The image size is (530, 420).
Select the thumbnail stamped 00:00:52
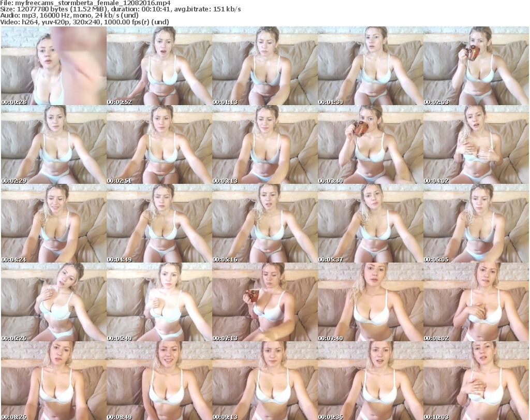pyautogui.click(x=159, y=66)
